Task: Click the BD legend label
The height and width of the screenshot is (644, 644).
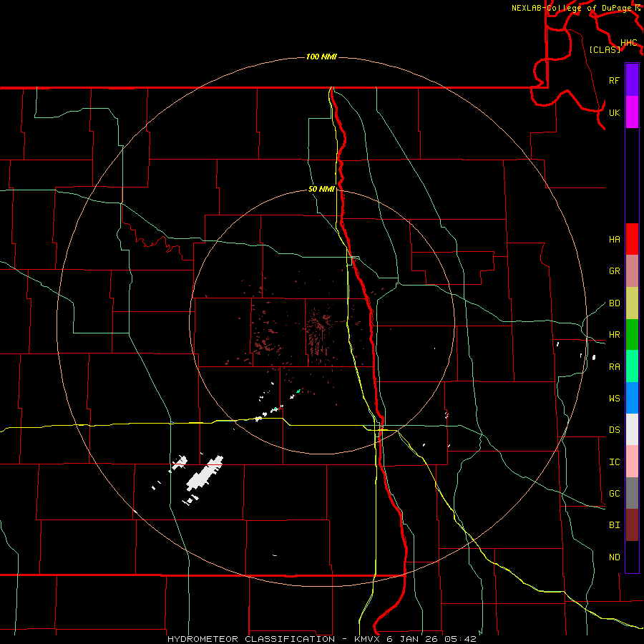Action: click(x=614, y=303)
